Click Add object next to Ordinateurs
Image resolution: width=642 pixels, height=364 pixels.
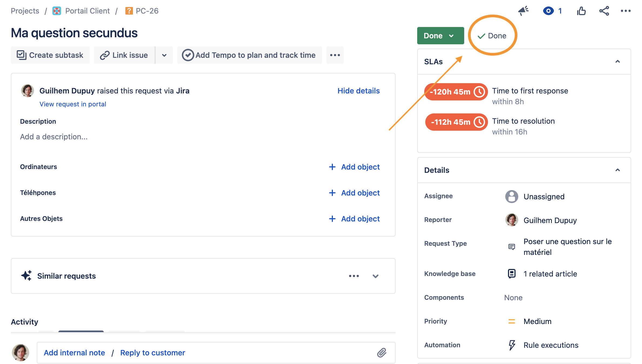tap(354, 167)
